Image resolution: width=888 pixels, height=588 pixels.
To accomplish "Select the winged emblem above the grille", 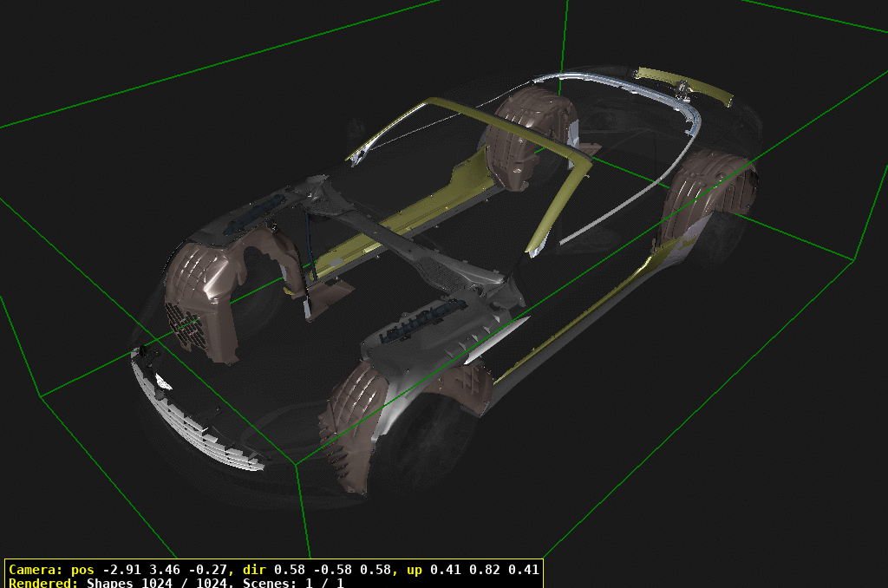I will point(162,379).
